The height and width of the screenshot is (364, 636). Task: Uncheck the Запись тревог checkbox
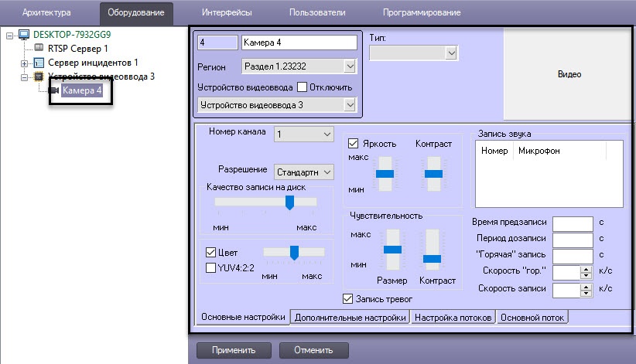(x=347, y=298)
